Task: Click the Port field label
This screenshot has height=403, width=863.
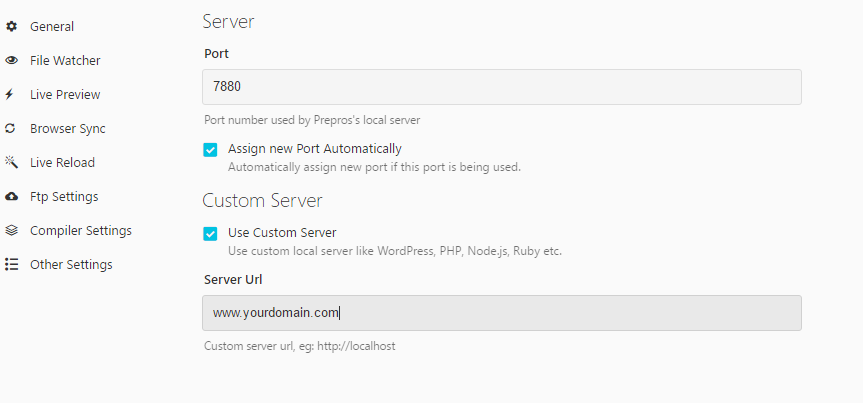Action: pyautogui.click(x=216, y=54)
